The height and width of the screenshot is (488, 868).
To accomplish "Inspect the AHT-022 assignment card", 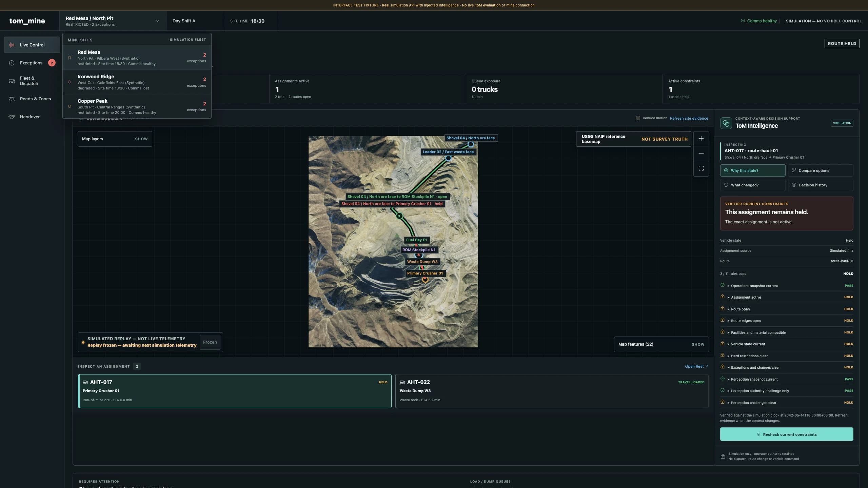I will coord(552,391).
